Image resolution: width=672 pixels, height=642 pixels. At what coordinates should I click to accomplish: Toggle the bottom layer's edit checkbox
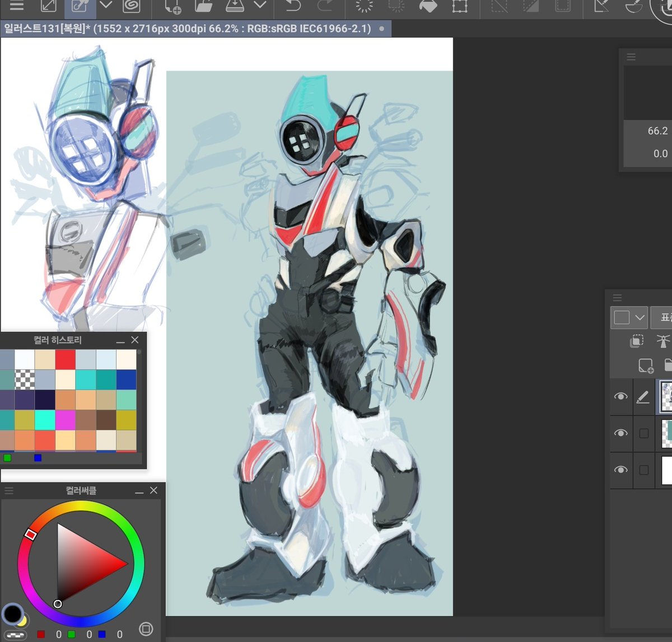tap(644, 470)
